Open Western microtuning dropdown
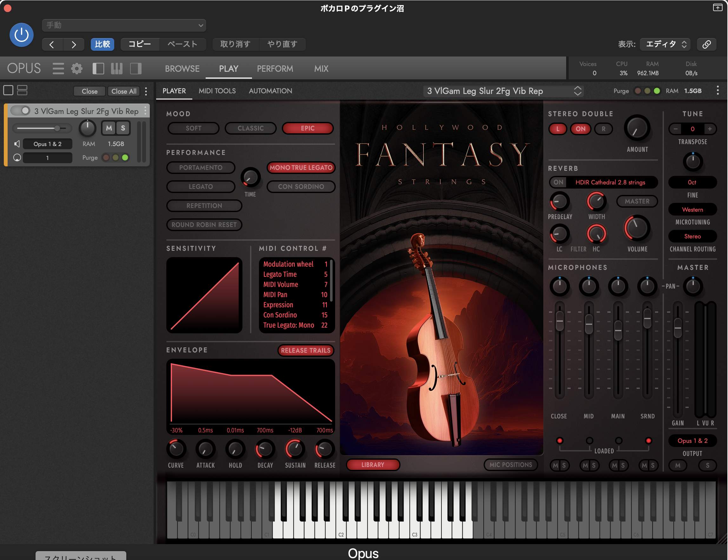 [692, 210]
